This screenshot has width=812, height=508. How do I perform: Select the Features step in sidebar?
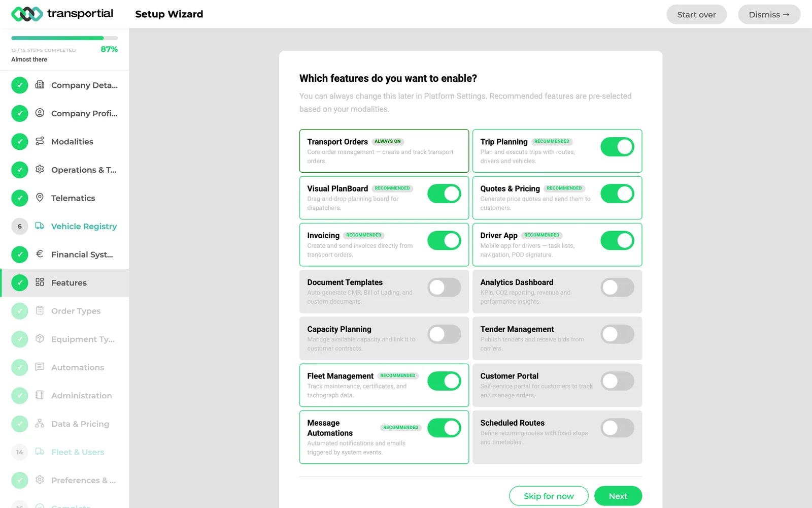[64, 282]
